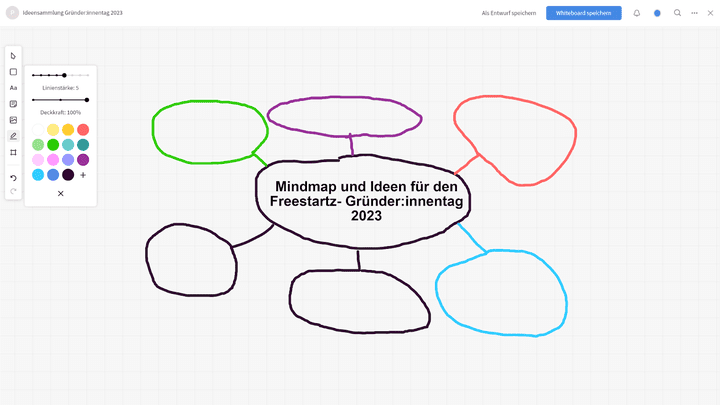Image resolution: width=720 pixels, height=405 pixels.
Task: Open the blue user avatar
Action: pyautogui.click(x=657, y=13)
